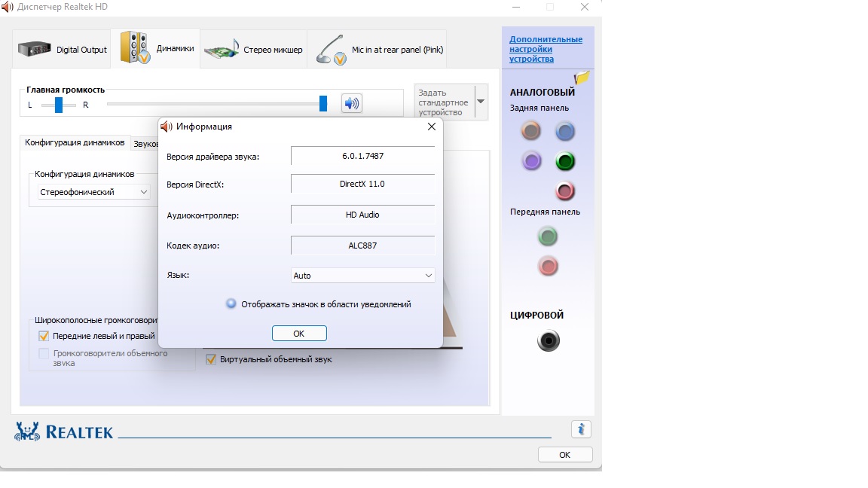The image size is (868, 488).
Task: Switch to the Digital Output tab
Action: 62,49
